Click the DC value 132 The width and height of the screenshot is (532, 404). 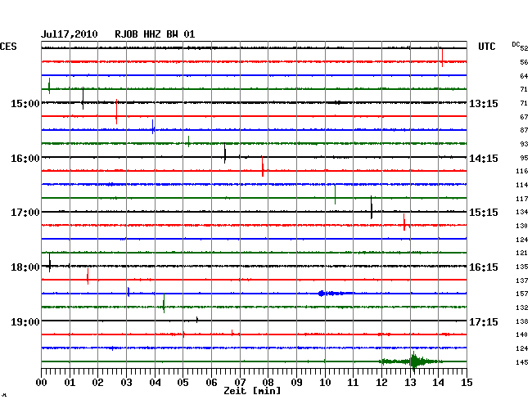tap(522, 307)
